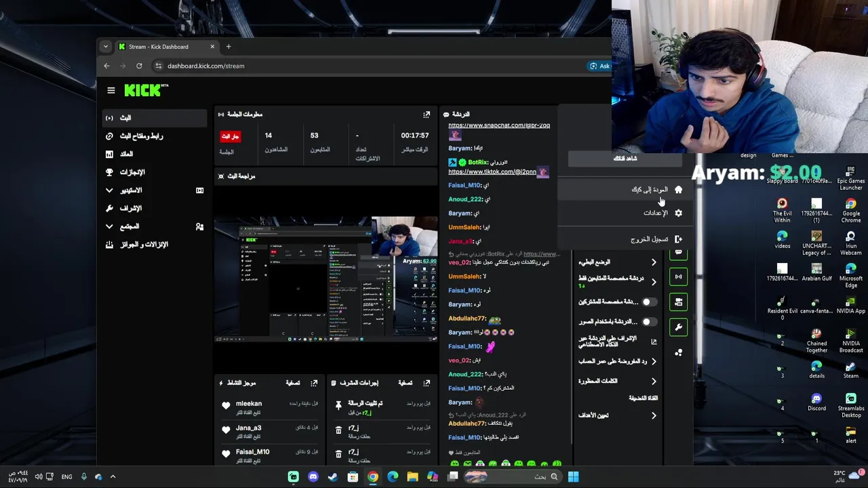Viewport: 868px width, 488px height.
Task: Open the snapchat.com link in chat
Action: tap(499, 125)
